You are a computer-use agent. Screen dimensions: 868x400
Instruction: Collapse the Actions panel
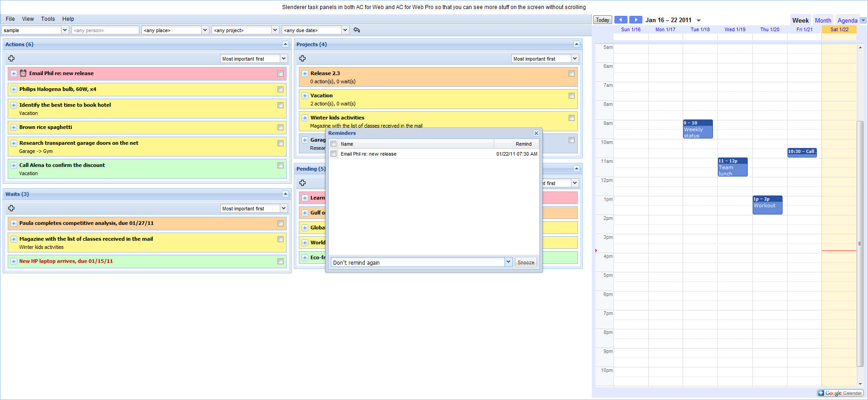pyautogui.click(x=285, y=44)
